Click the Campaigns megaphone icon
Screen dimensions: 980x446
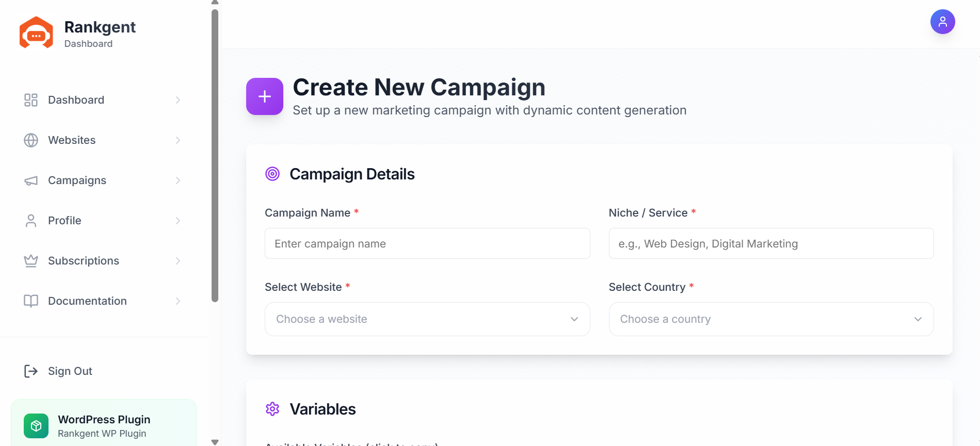coord(31,180)
